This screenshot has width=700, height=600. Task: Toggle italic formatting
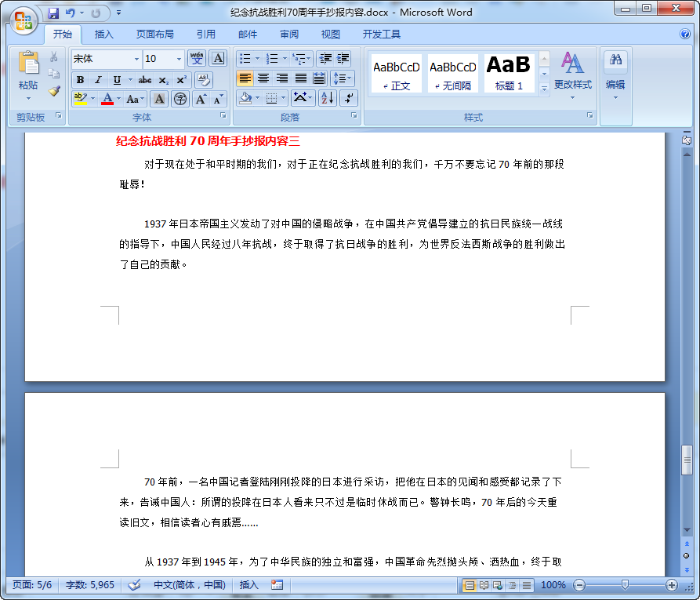point(98,80)
